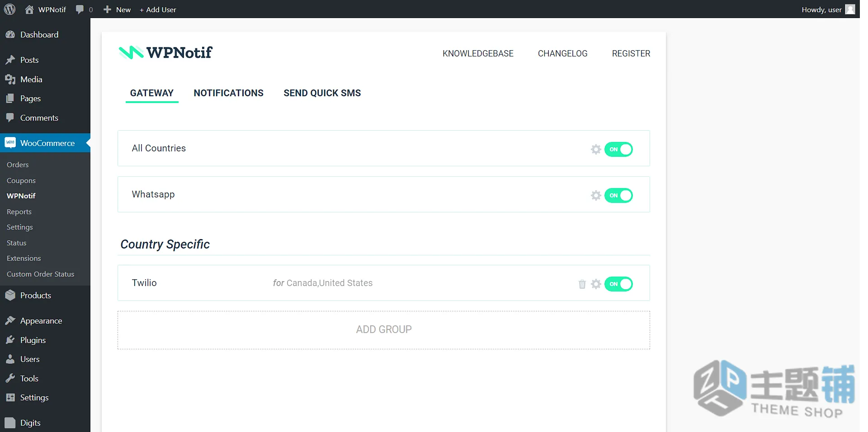Click the Digits icon in sidebar
Image resolution: width=868 pixels, height=432 pixels.
10,423
